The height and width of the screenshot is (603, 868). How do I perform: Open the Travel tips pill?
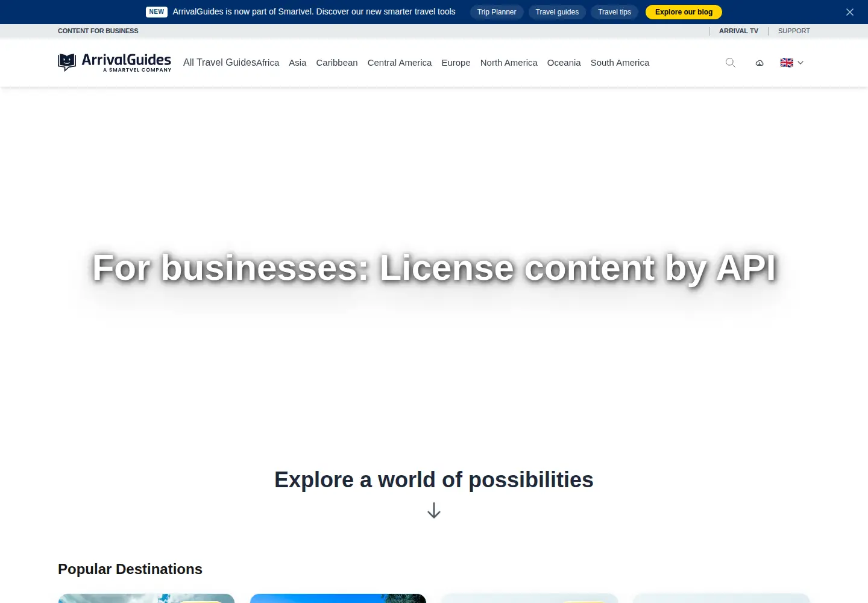(614, 12)
